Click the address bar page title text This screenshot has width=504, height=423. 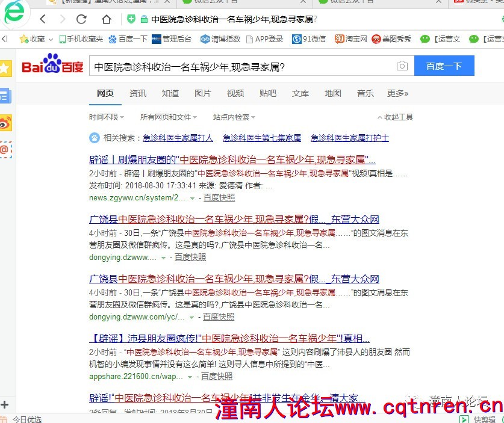234,19
